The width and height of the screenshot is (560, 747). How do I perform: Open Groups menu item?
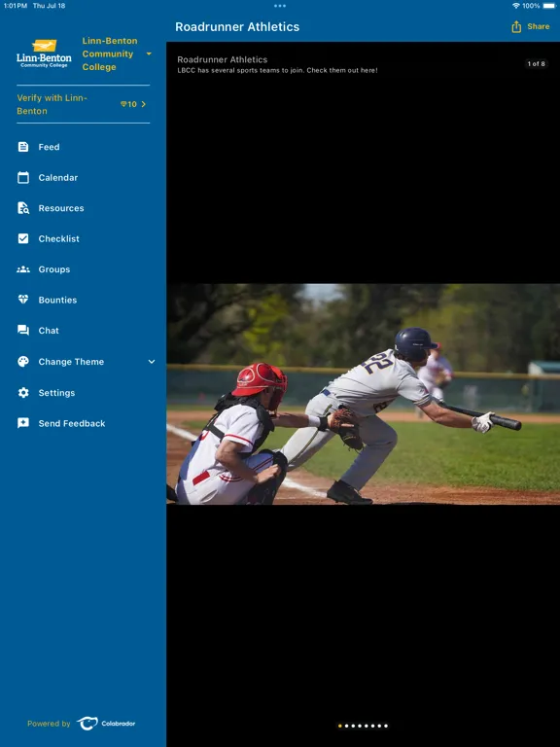(x=54, y=269)
